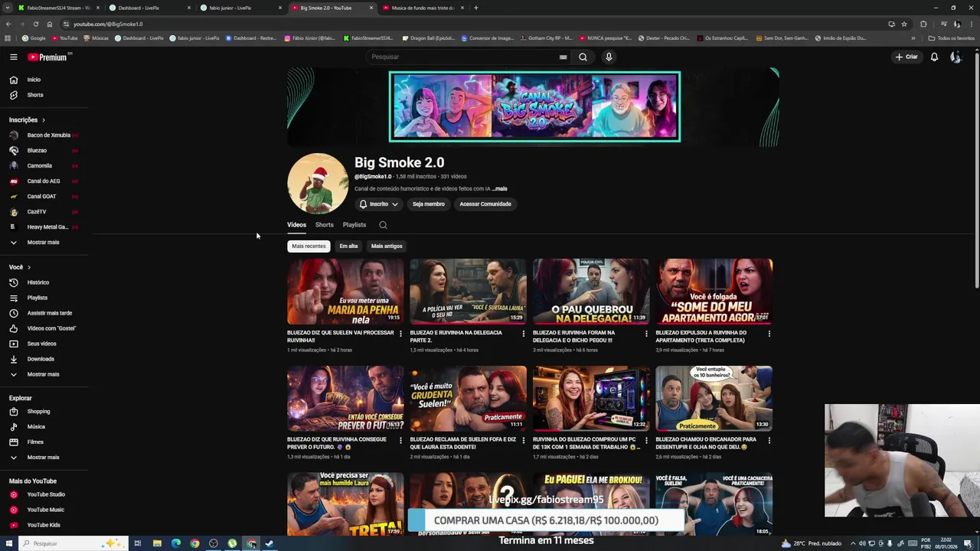Open File Explorer from the taskbar

(157, 543)
